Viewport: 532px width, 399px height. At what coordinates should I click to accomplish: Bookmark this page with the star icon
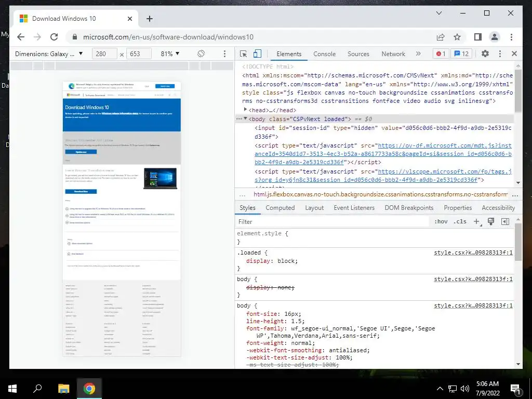pos(457,37)
